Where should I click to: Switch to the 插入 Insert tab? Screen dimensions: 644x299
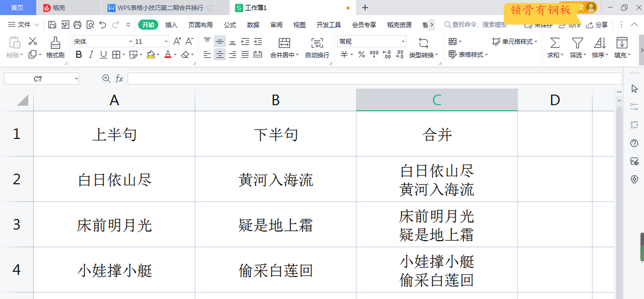[171, 25]
